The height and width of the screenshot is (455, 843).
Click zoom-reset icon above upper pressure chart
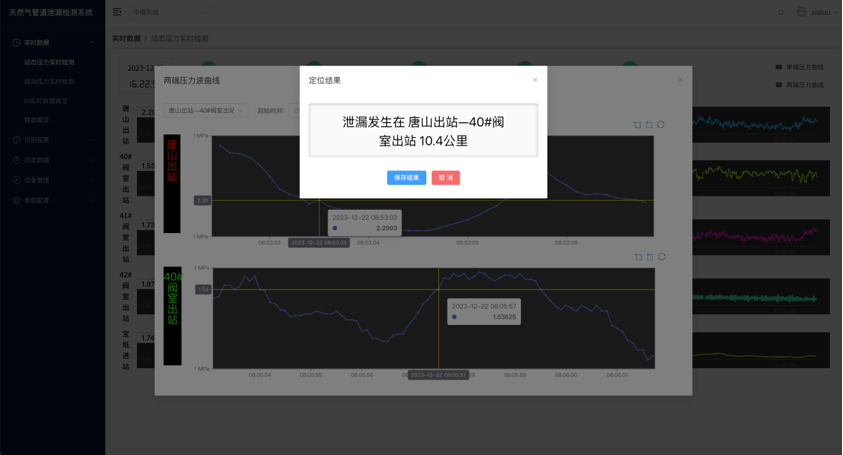coord(649,125)
